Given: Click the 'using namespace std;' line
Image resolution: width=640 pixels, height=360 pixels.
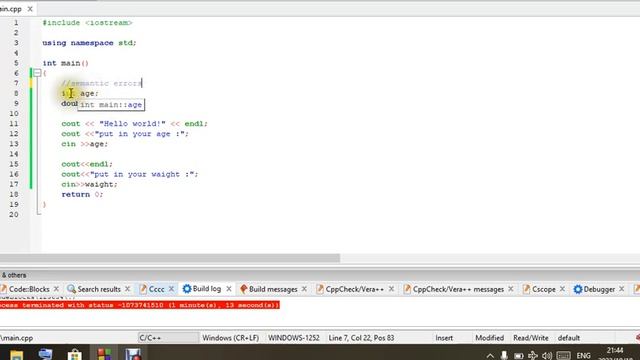Looking at the screenshot, I should point(89,43).
